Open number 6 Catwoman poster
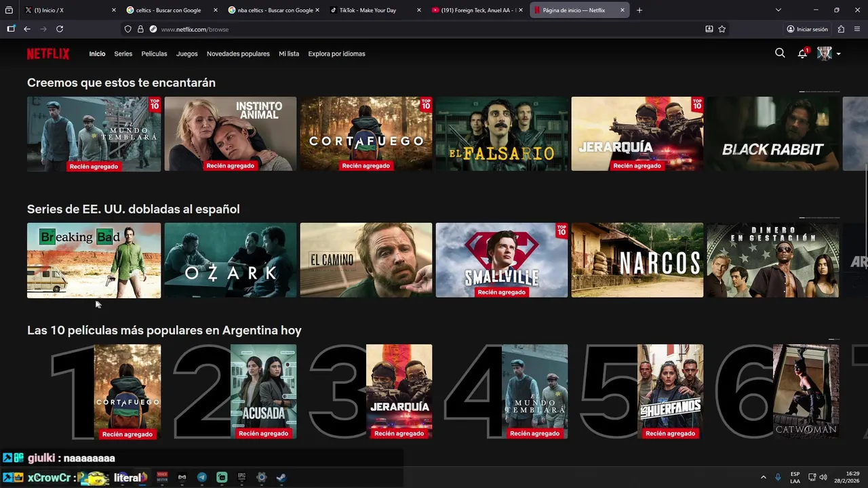868x488 pixels. (806, 391)
